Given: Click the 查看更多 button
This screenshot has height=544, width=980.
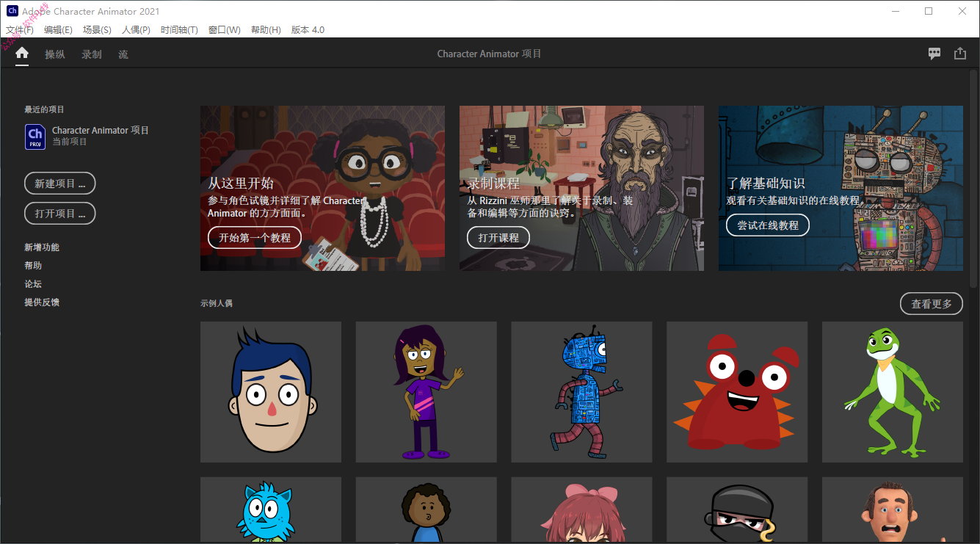Looking at the screenshot, I should pyautogui.click(x=932, y=304).
